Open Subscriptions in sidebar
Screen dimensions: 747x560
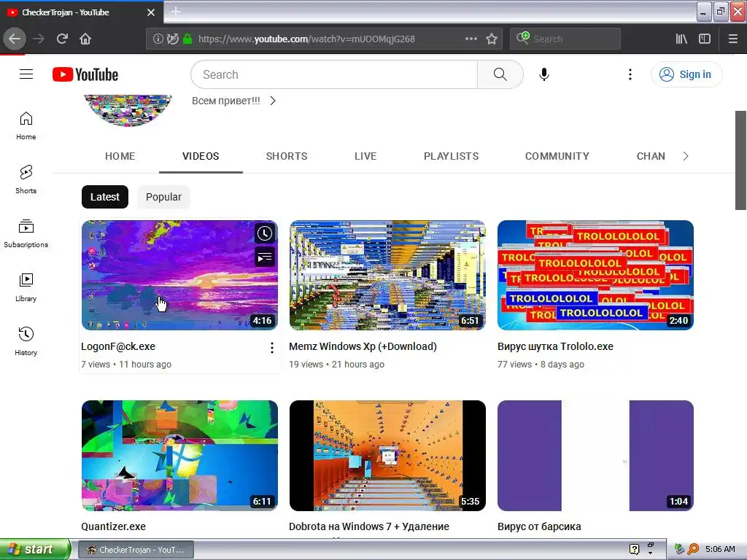[x=26, y=233]
